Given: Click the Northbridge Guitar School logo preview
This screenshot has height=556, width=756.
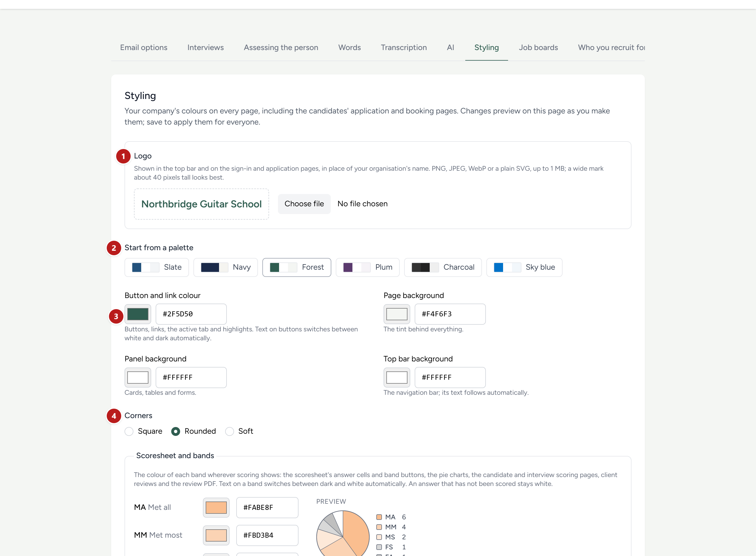Looking at the screenshot, I should point(201,204).
